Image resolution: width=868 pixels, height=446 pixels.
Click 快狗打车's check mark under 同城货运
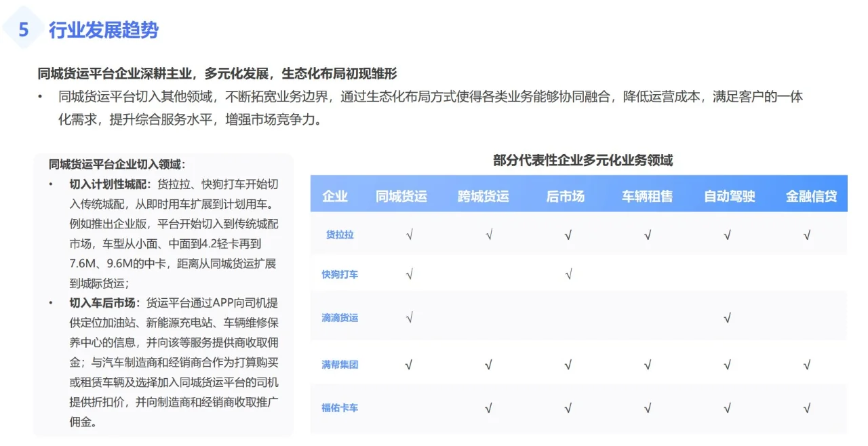409,275
